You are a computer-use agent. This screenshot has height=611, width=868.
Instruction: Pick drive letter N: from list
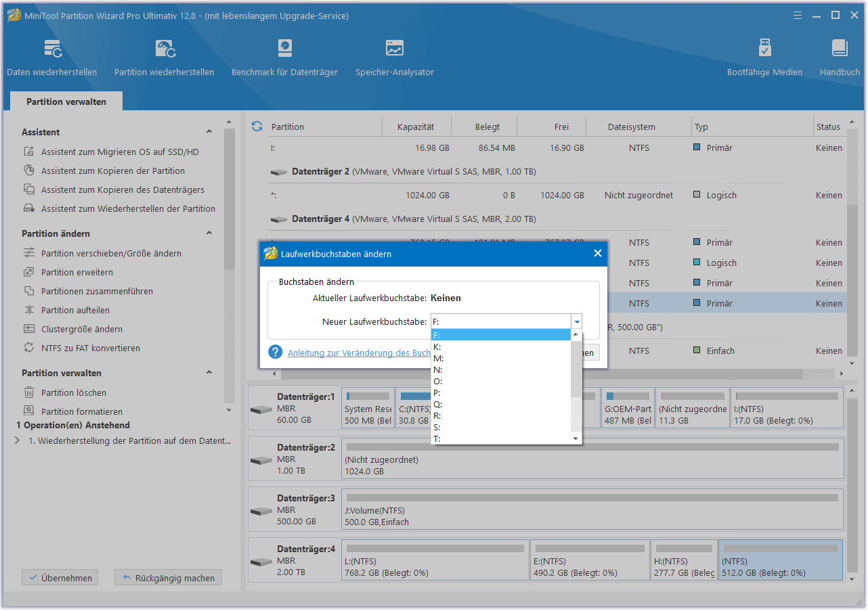click(x=501, y=369)
